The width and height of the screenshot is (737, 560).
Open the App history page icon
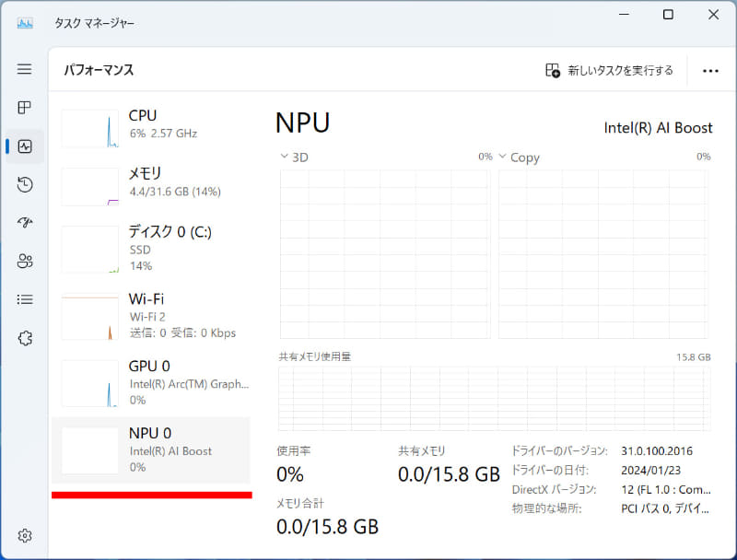click(x=25, y=184)
